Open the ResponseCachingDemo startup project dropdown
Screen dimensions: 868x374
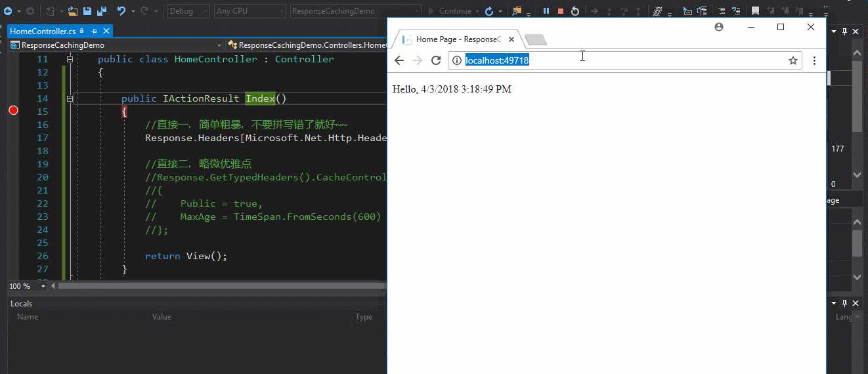(356, 11)
